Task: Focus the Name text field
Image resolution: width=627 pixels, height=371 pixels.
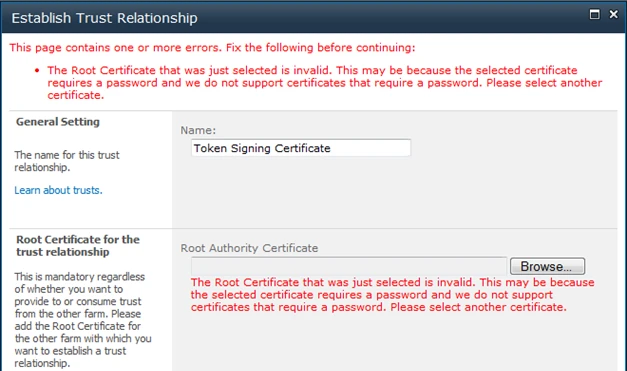Action: [x=301, y=148]
